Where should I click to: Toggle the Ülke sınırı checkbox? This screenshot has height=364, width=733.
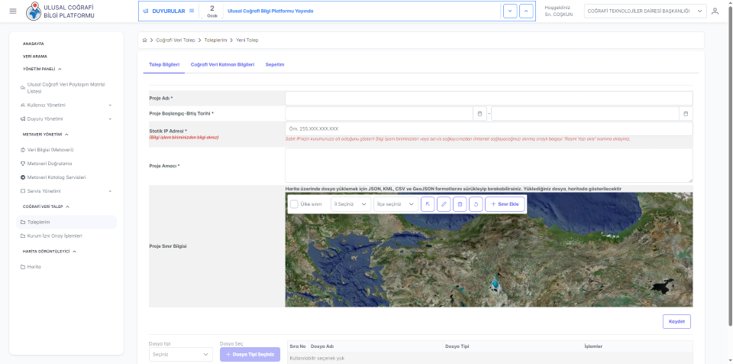[294, 204]
